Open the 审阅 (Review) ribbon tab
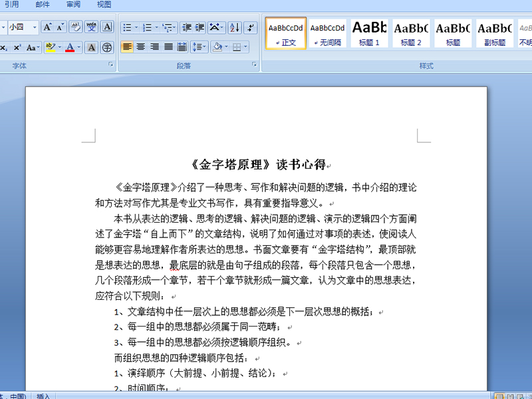This screenshot has width=532, height=399. [74, 4]
